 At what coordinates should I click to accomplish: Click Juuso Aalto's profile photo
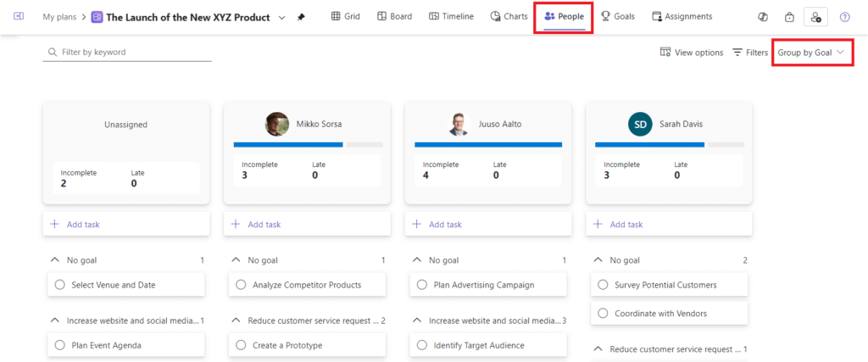459,125
